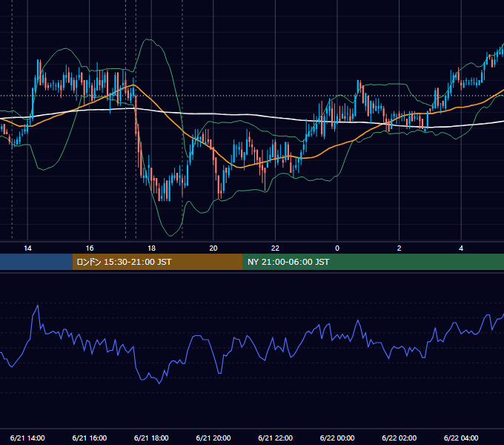Click the 6/21 14:00 date label
Screen dimensions: 504x445
[27, 438]
